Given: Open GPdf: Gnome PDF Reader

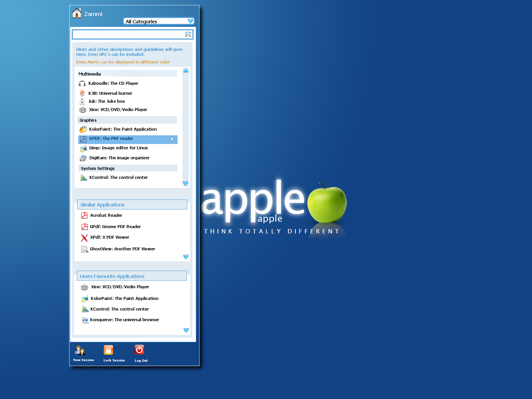Looking at the screenshot, I should [x=115, y=227].
